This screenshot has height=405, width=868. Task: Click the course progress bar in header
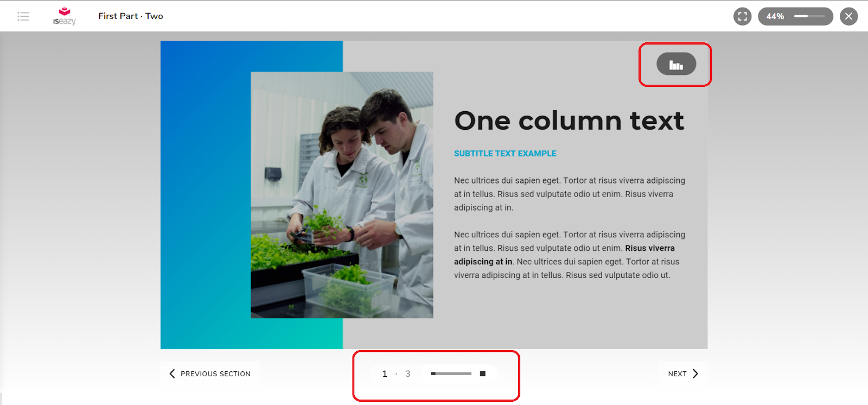point(809,16)
